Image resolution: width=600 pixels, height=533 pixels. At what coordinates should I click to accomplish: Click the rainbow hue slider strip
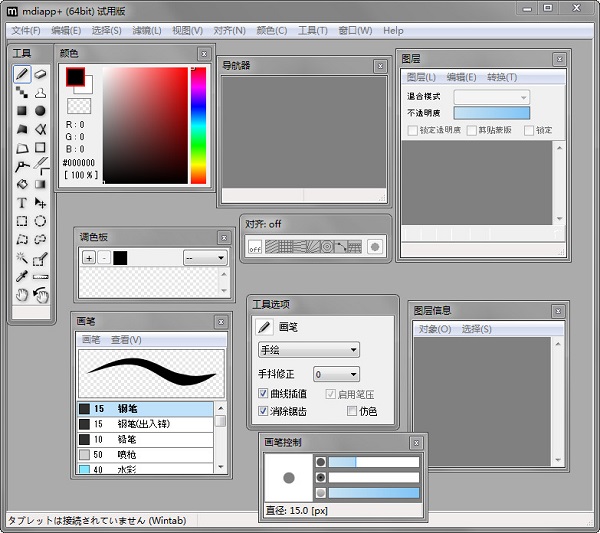[198, 125]
